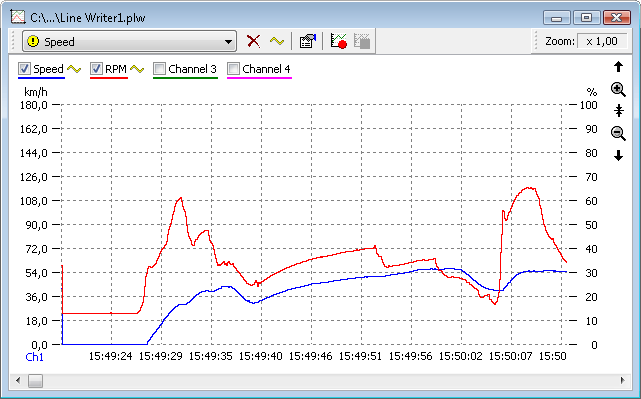Open the Speed channel dropdown

coord(129,41)
